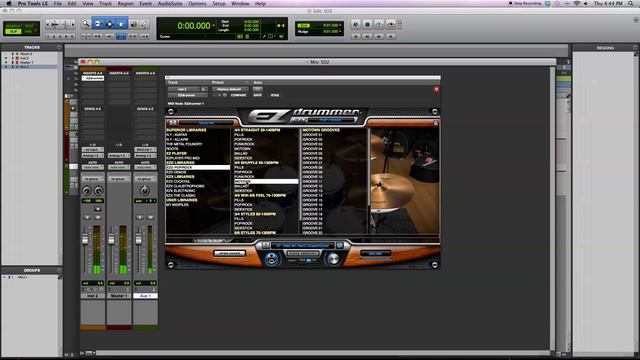The width and height of the screenshot is (640, 360).
Task: Solo the Inst 2 track
Action: click(x=87, y=217)
